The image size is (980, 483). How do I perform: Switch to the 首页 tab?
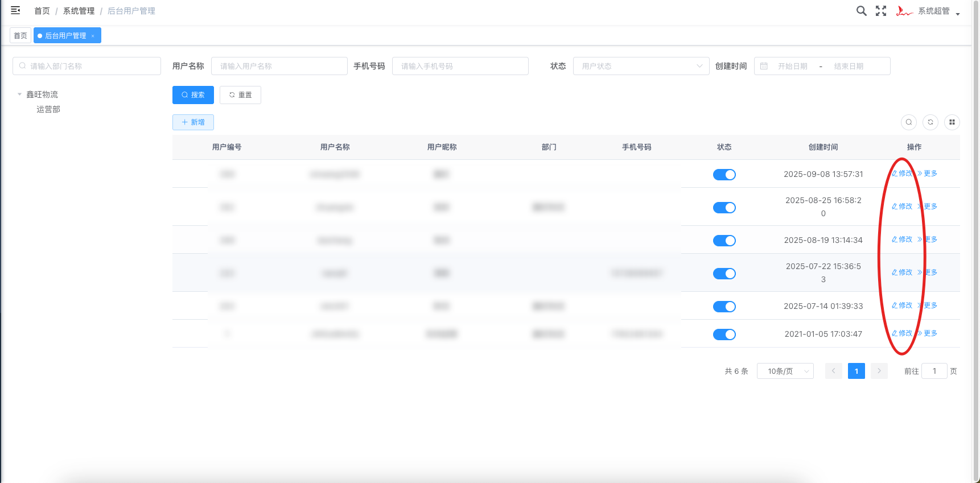tap(20, 35)
